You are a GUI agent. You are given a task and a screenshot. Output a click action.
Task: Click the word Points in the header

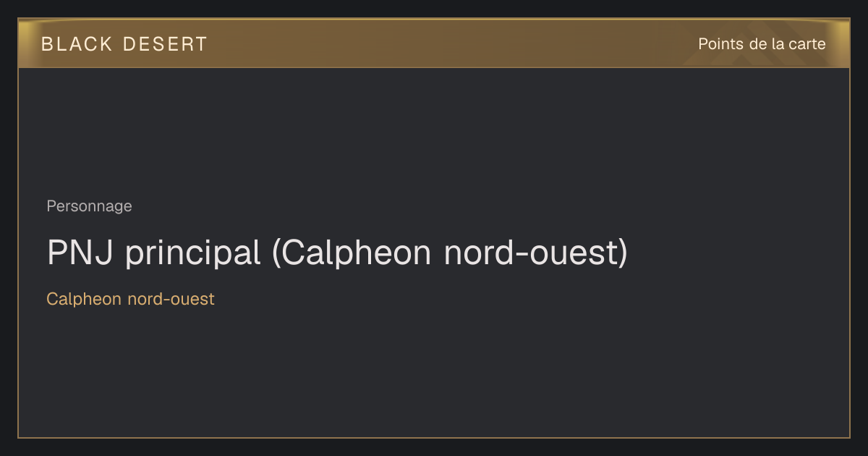click(x=721, y=44)
